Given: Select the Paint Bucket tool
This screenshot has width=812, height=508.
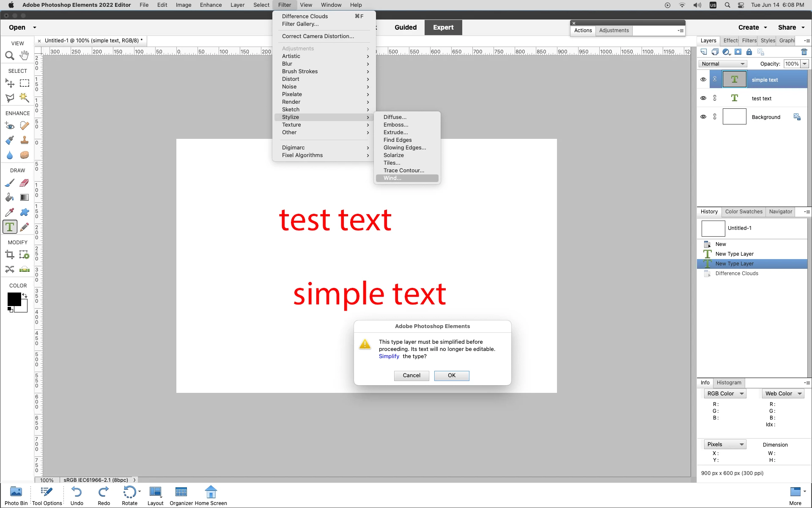Looking at the screenshot, I should point(10,198).
